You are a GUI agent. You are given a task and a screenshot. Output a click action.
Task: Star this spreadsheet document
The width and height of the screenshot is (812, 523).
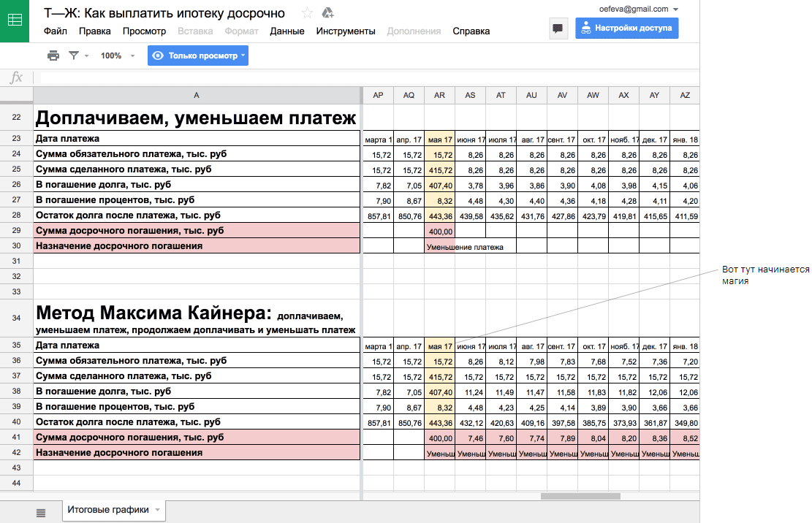tap(307, 12)
